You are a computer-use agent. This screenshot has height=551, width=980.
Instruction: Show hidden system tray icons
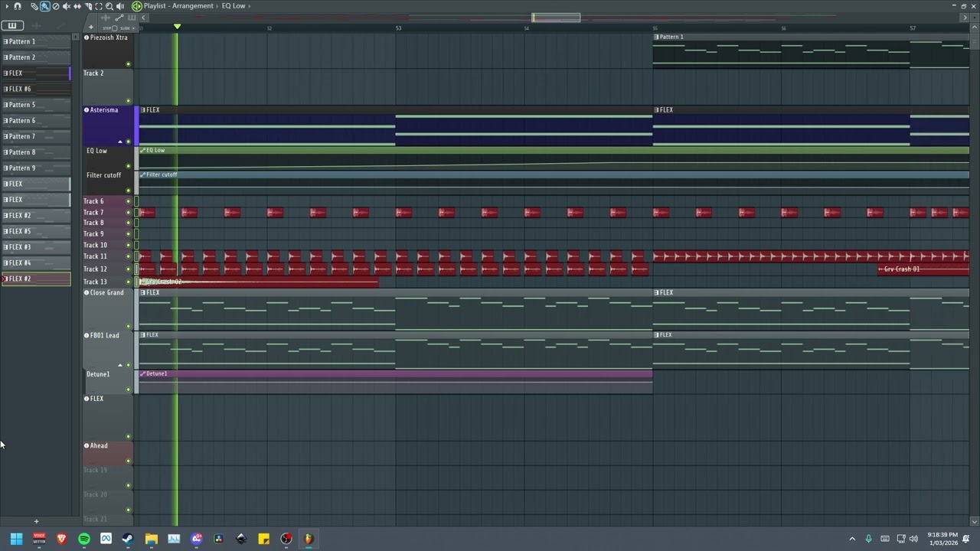pyautogui.click(x=852, y=539)
